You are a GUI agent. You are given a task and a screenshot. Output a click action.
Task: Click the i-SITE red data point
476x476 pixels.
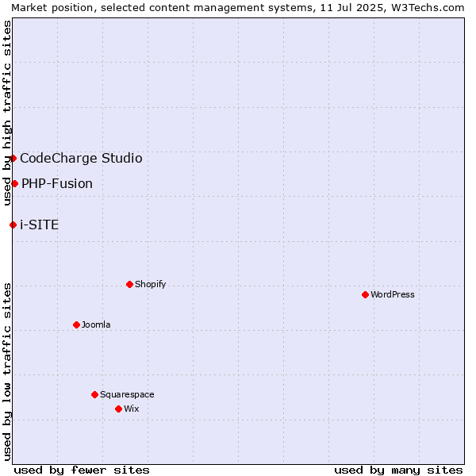pos(13,225)
